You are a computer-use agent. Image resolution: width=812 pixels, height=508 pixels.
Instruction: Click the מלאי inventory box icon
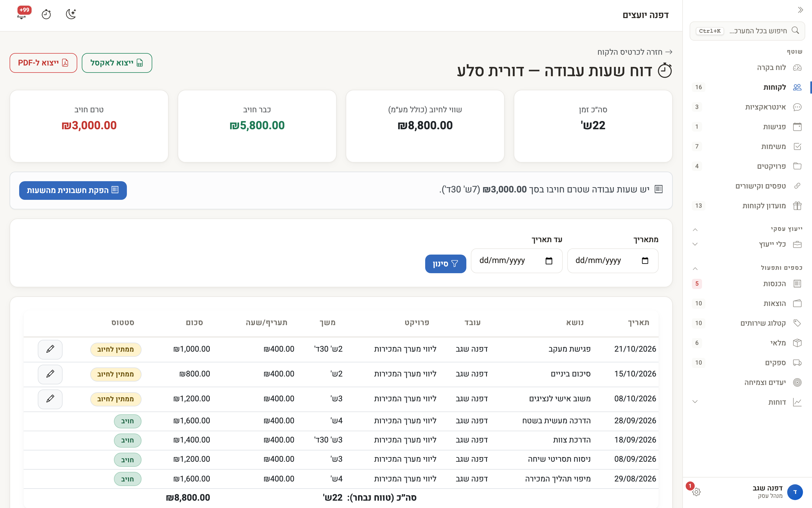pos(797,343)
